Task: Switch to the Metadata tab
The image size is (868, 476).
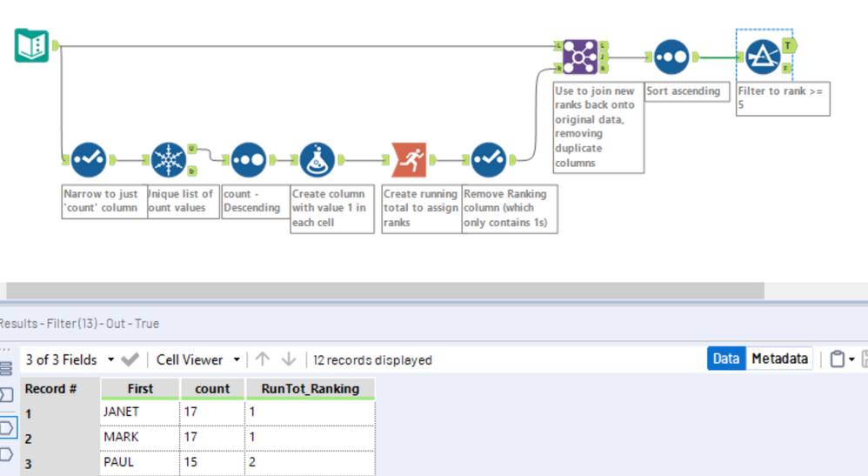Action: click(x=779, y=359)
